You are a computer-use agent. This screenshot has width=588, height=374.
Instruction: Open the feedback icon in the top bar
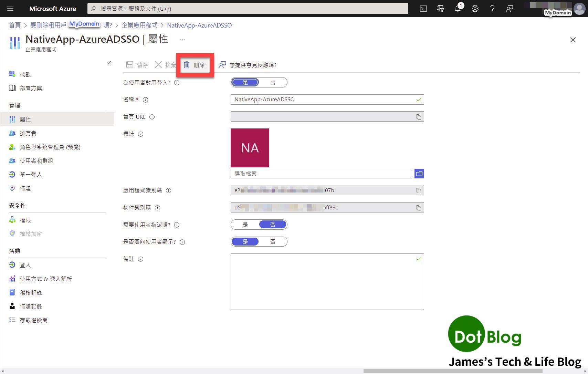[x=510, y=9]
